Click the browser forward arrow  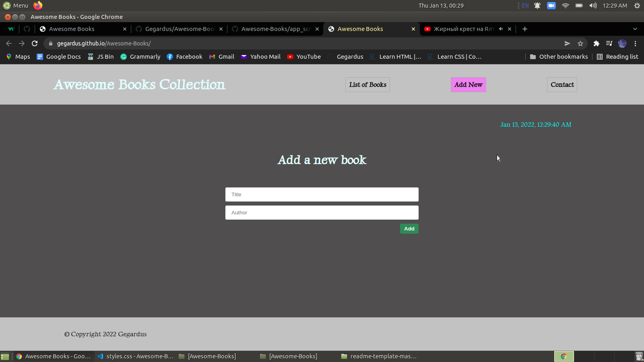click(22, 43)
